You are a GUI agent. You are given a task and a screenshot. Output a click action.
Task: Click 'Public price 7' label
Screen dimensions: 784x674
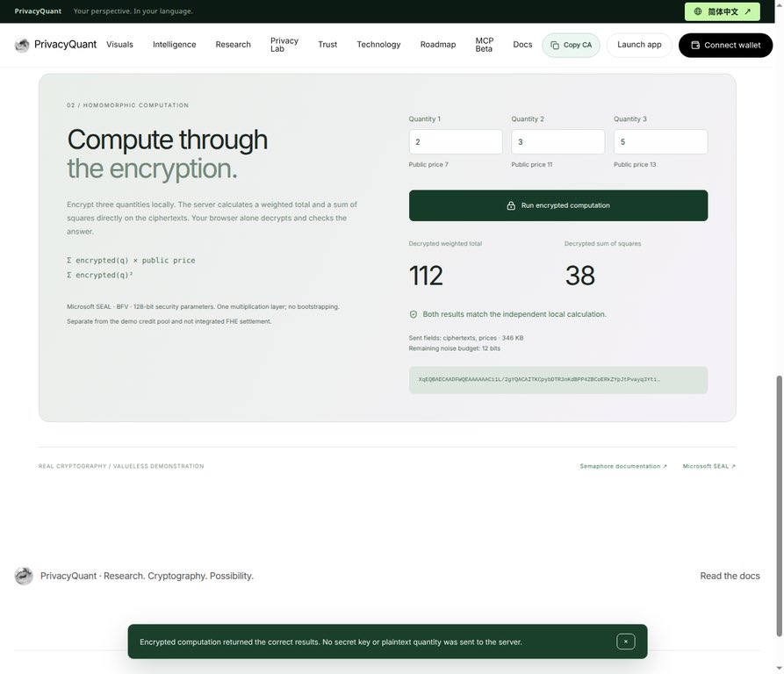coord(428,164)
